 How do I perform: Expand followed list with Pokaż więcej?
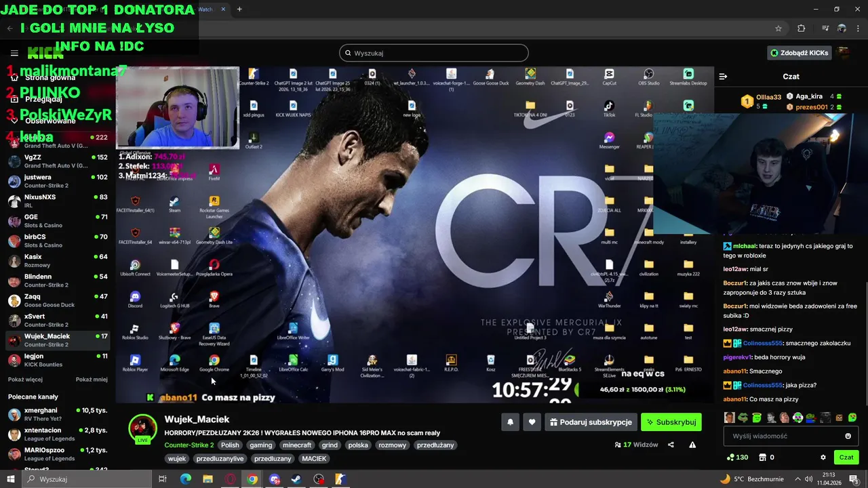click(25, 380)
